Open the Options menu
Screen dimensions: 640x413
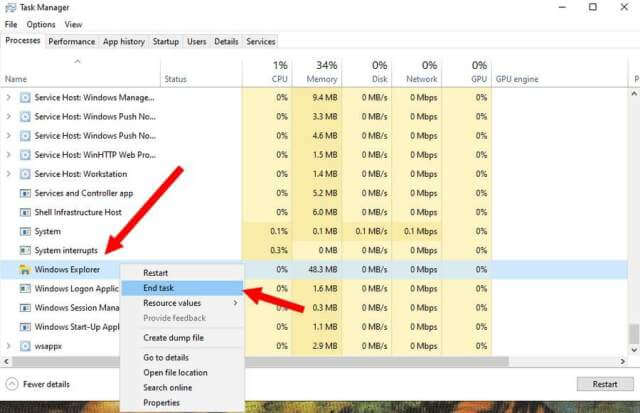pos(41,24)
